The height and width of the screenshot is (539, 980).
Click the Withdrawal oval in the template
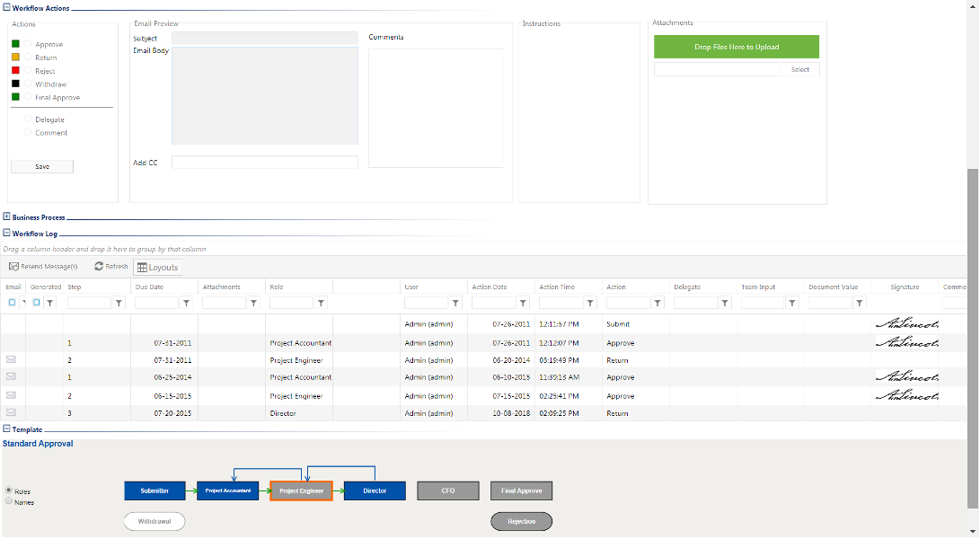155,522
